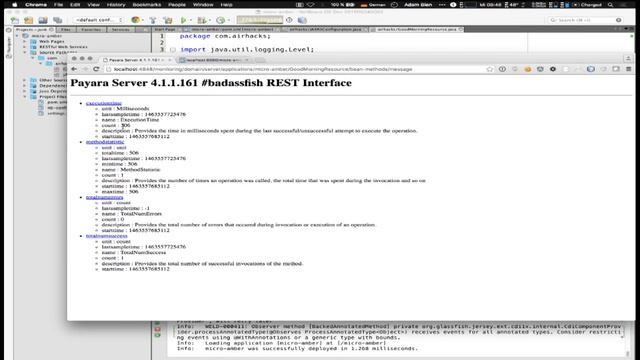The height and width of the screenshot is (360, 640).
Task: Click green rerun icon in output panel
Action: [158, 335]
